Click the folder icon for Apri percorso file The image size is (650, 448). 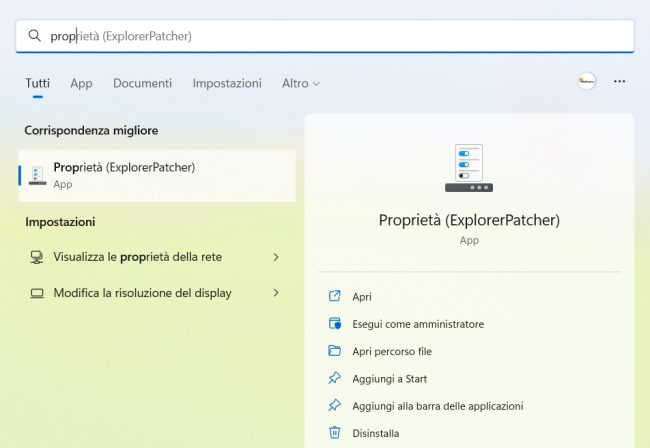click(335, 351)
